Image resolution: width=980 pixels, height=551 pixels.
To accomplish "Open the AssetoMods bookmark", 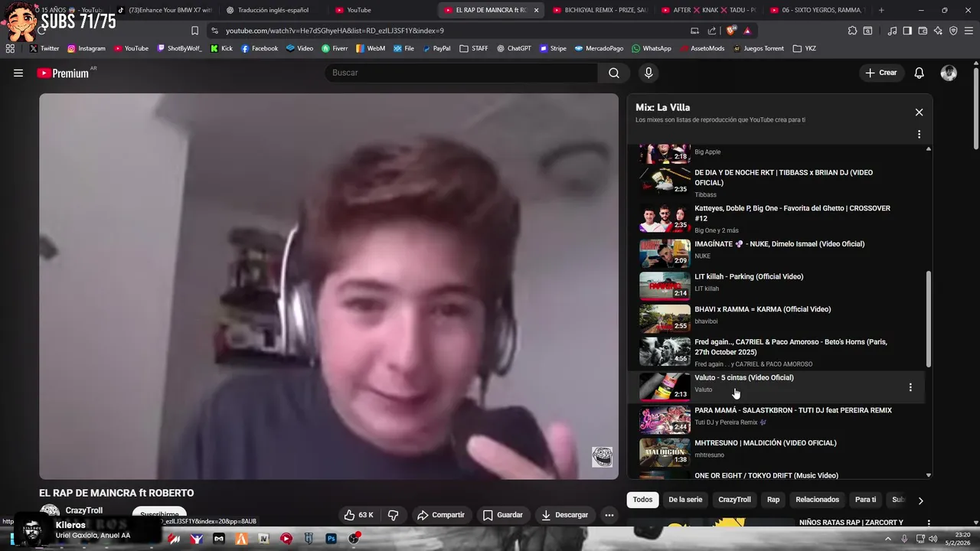I will click(x=702, y=48).
